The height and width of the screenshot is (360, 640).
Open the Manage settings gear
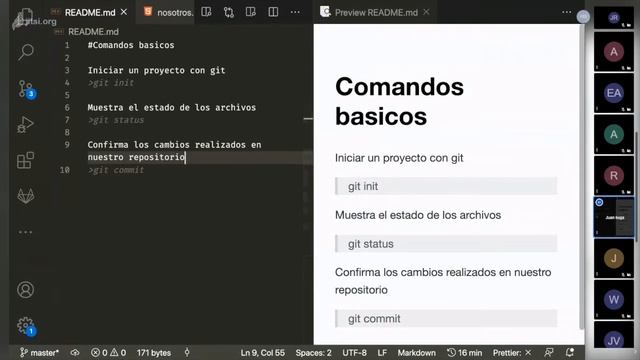27,326
